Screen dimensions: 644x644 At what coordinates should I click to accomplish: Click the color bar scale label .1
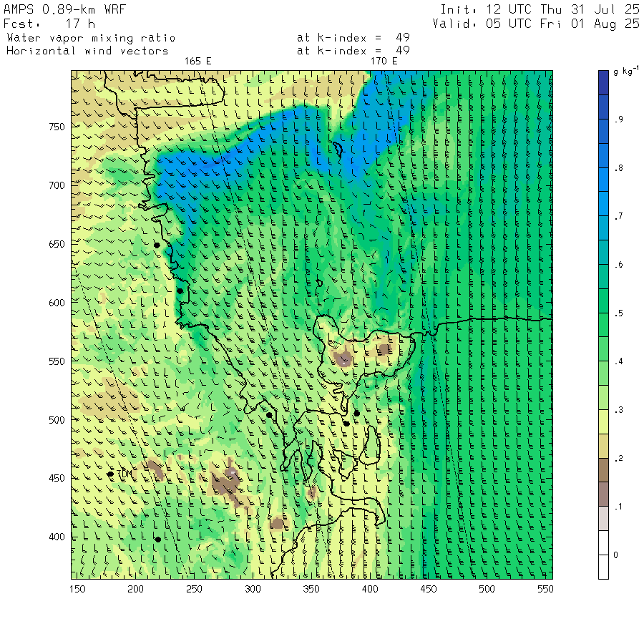(618, 507)
